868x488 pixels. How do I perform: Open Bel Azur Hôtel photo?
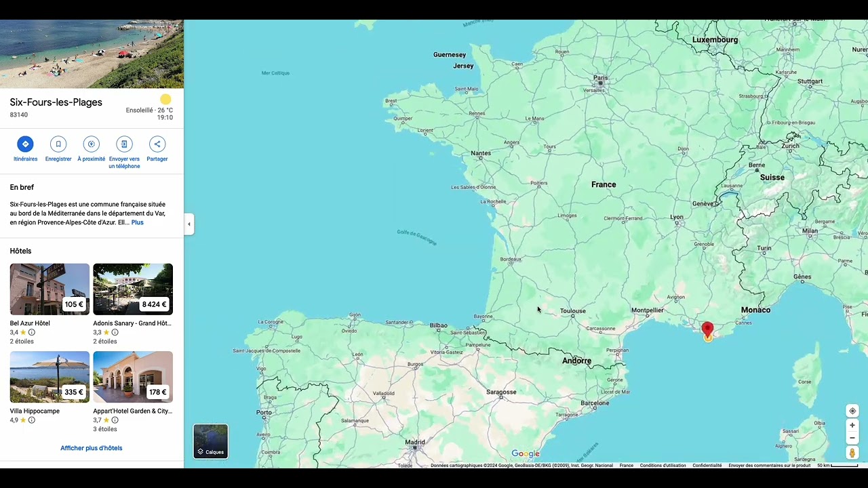[x=50, y=289]
